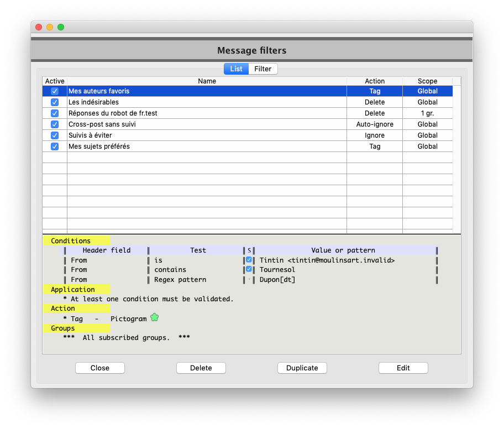Image resolution: width=504 pixels, height=429 pixels.
Task: Disable the Active checkbox for Mes auteurs favoris
Action: point(54,91)
